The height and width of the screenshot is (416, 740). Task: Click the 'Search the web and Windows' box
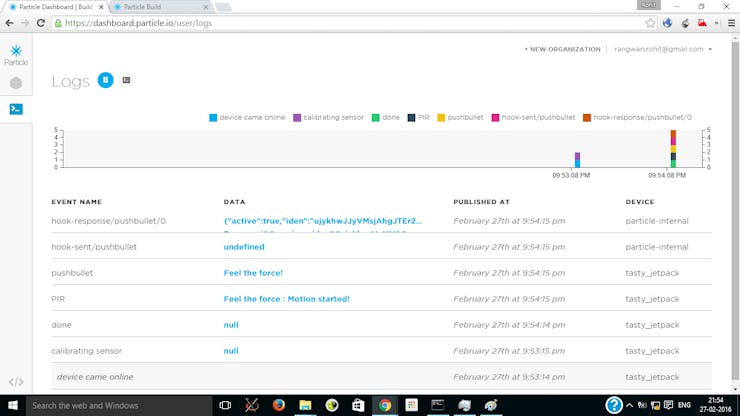coord(119,405)
